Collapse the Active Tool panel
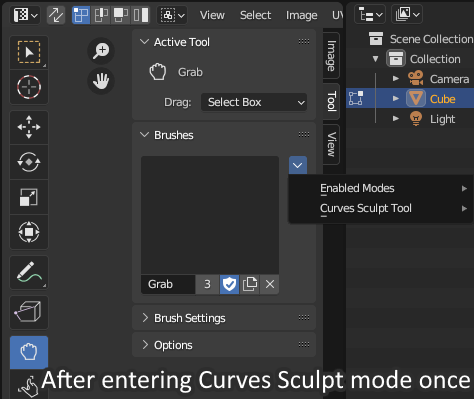Viewport: 474px width, 399px height. (x=144, y=42)
